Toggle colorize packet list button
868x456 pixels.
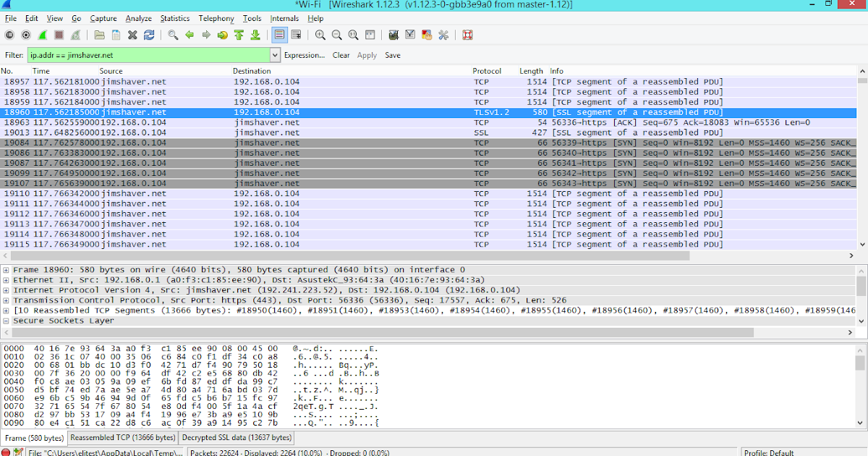pyautogui.click(x=280, y=35)
